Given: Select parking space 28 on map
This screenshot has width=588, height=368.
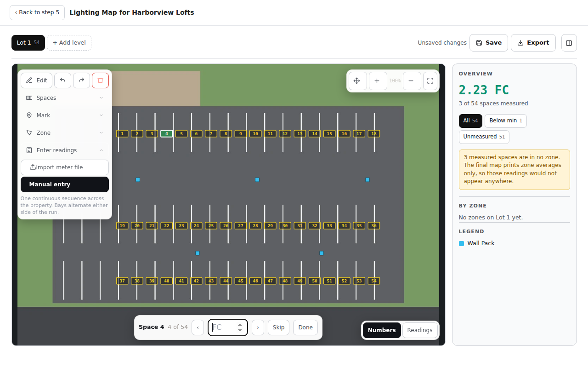Looking at the screenshot, I should [255, 226].
